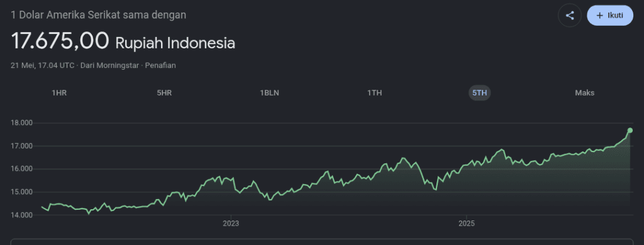Click the 'Dari Morningstar' source text
The height and width of the screenshot is (245, 644).
pyautogui.click(x=110, y=65)
